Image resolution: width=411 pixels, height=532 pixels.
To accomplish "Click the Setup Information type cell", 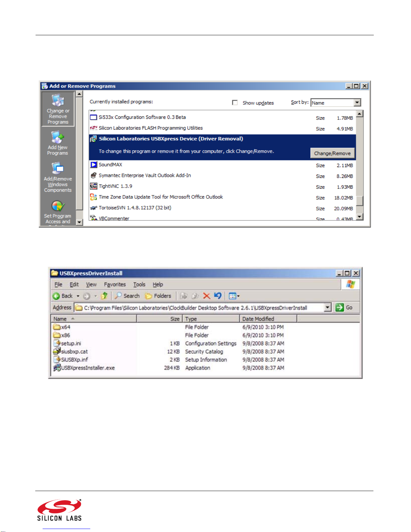I will (x=206, y=360).
